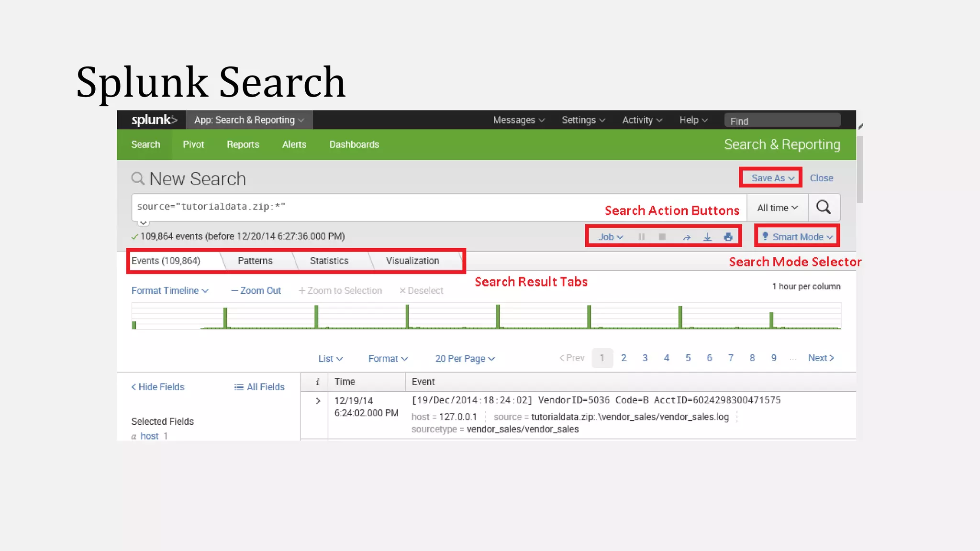Click Zoom to Selection

[340, 291]
